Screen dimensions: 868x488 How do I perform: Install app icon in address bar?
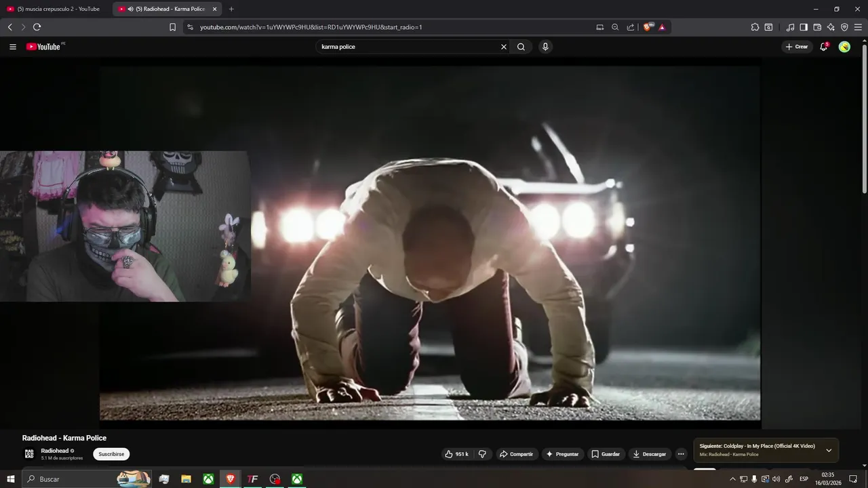coord(599,27)
